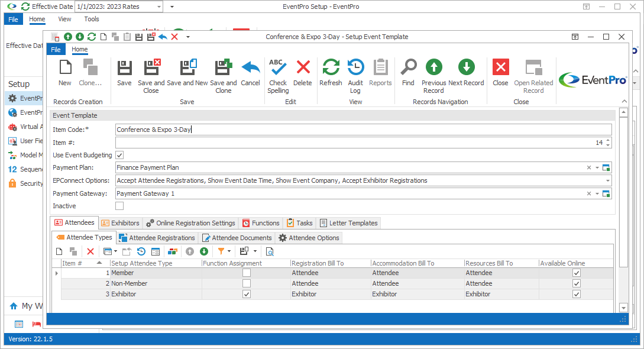Image resolution: width=644 pixels, height=349 pixels.
Task: Open the Payment Gateway dropdown arrow
Action: pyautogui.click(x=597, y=194)
